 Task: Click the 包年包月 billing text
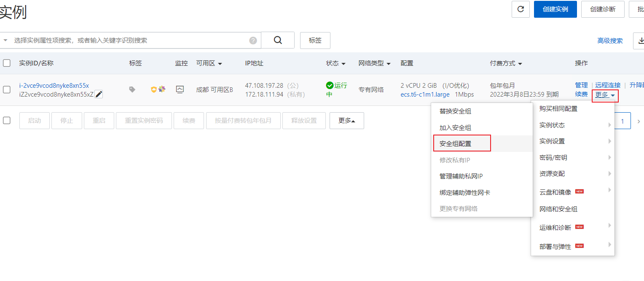click(x=502, y=85)
